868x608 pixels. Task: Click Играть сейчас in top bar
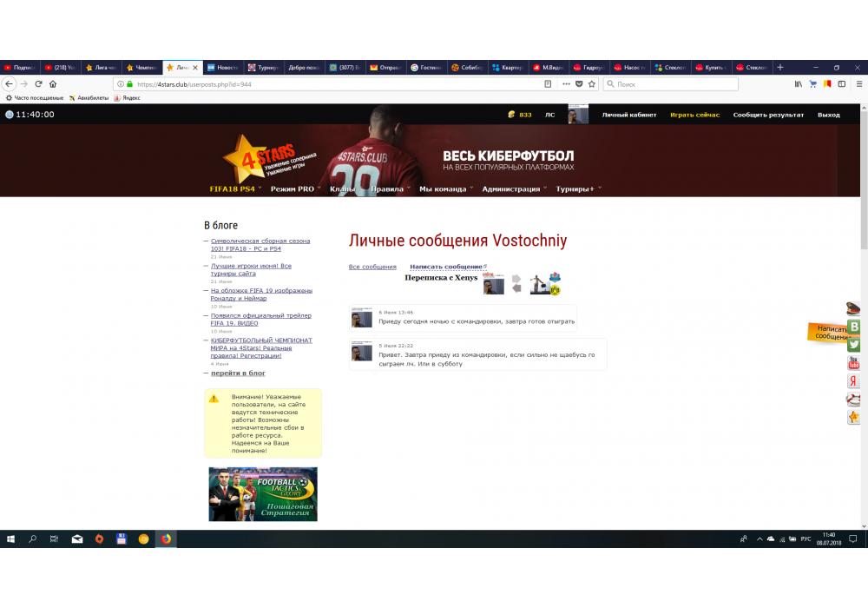(694, 115)
